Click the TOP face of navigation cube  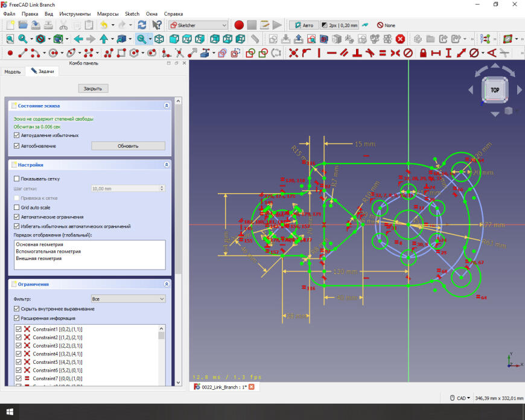click(x=495, y=90)
